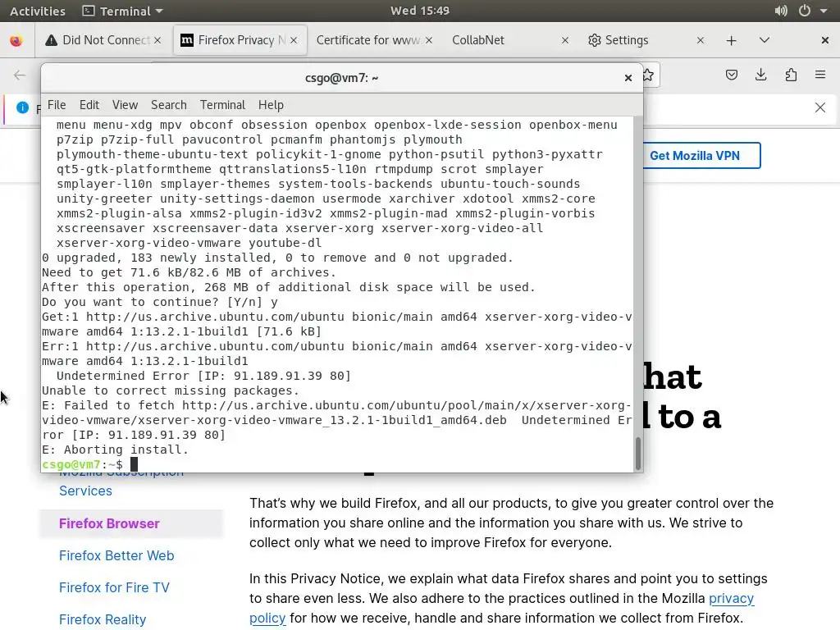
Task: Open terminal Help menu
Action: pyautogui.click(x=271, y=105)
